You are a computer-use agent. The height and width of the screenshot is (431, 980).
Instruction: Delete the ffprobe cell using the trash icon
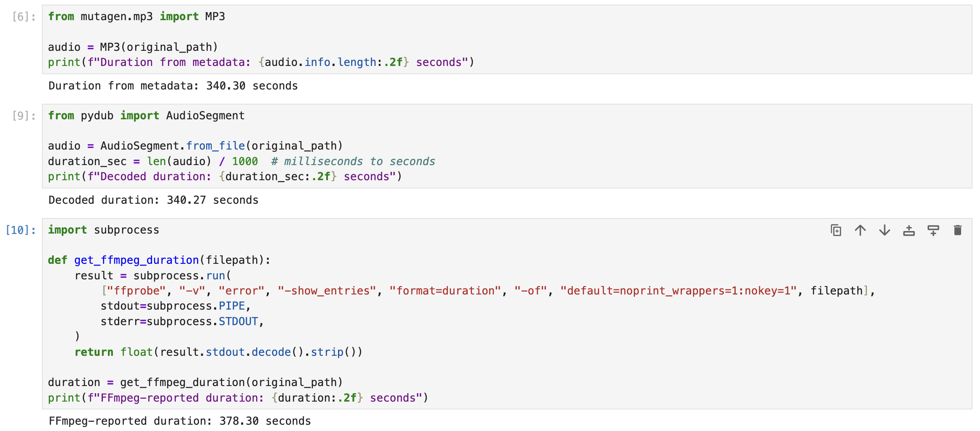point(957,230)
